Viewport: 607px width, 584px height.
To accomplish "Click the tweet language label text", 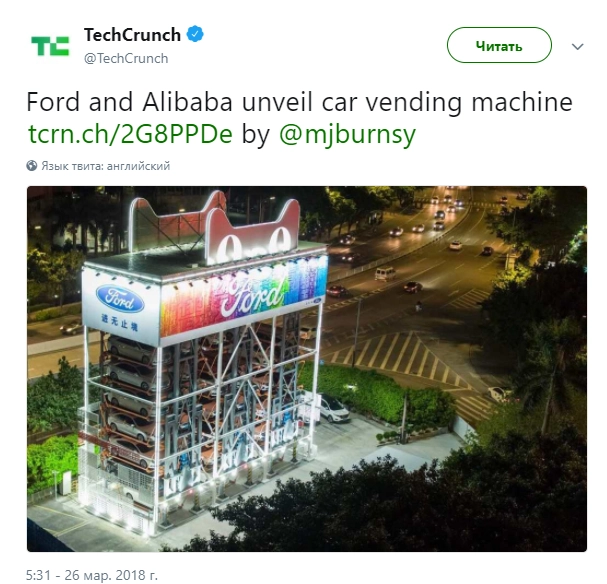I will pyautogui.click(x=106, y=166).
